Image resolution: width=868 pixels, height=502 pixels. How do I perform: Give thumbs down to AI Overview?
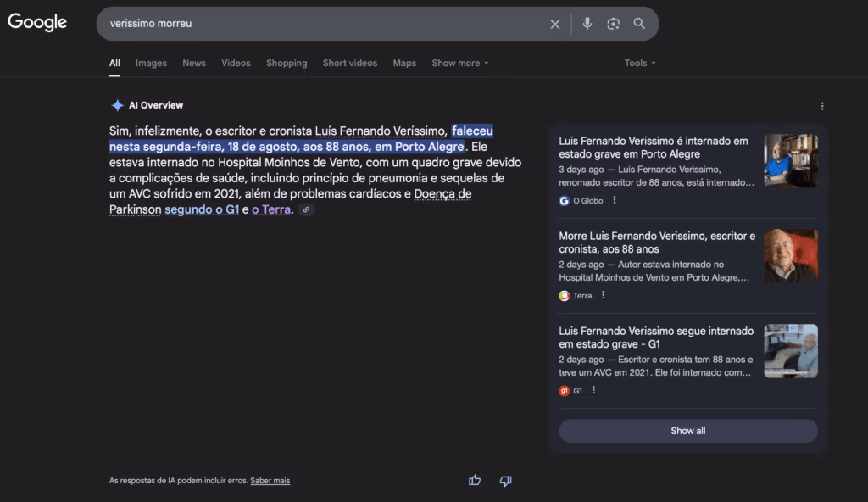pyautogui.click(x=505, y=481)
